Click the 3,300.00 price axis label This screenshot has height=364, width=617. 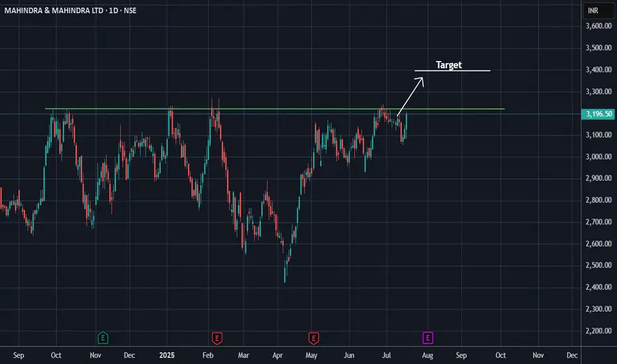[x=598, y=91]
